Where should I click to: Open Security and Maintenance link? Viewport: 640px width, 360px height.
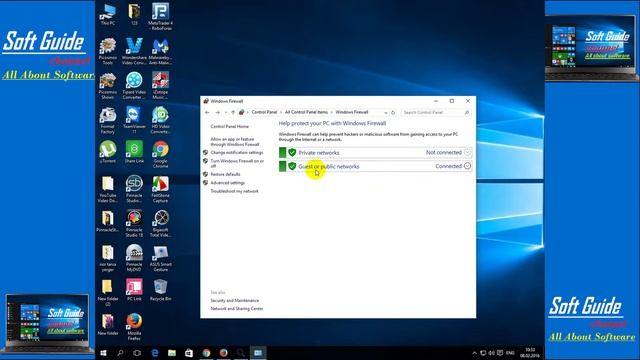(x=235, y=300)
